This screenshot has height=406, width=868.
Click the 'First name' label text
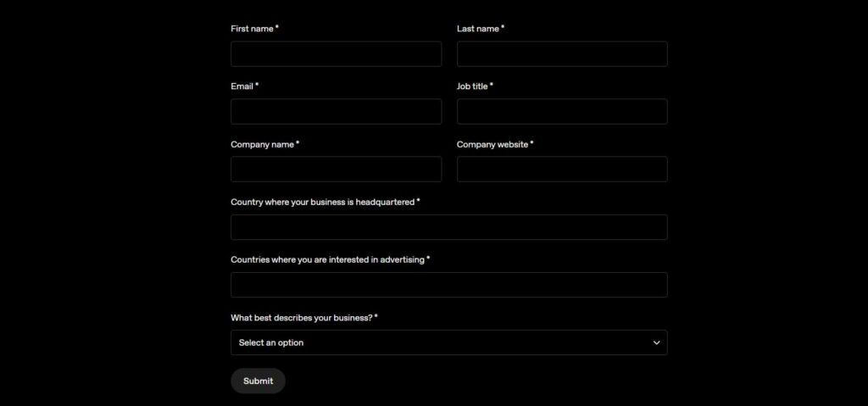point(252,29)
